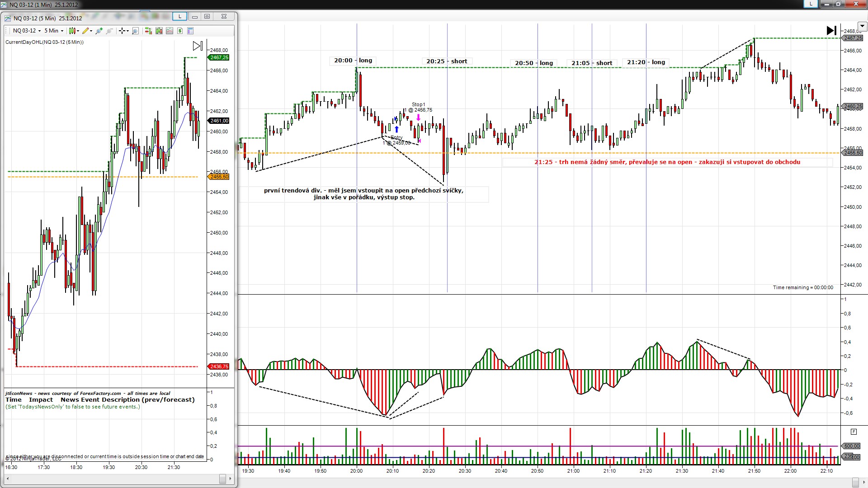Select the '20:00 - long' text annotation
Screen dimensions: 868x488
pos(353,61)
